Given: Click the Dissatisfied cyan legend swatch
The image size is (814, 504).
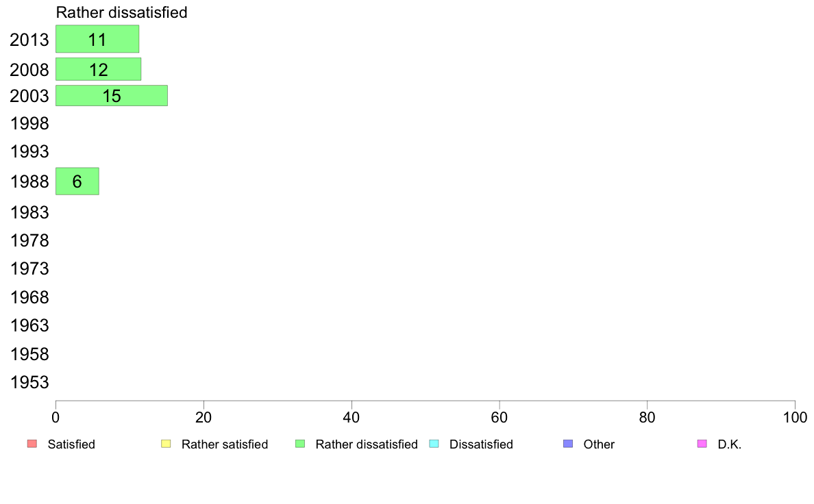Looking at the screenshot, I should coord(434,444).
